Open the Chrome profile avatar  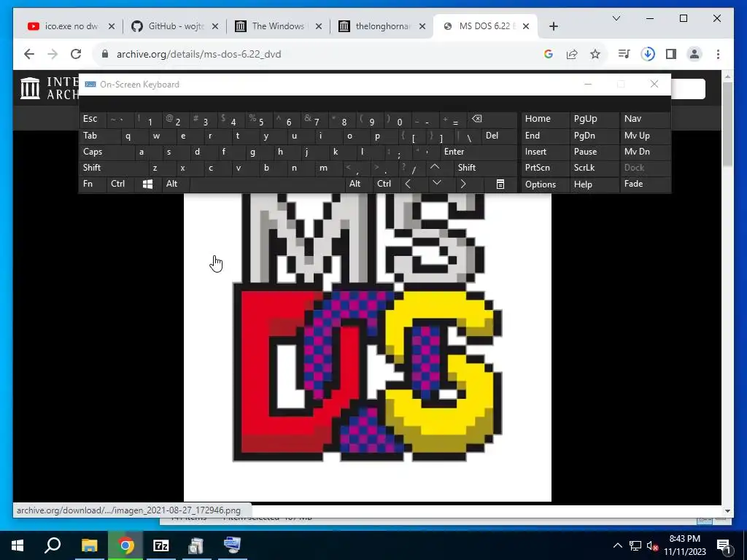694,54
